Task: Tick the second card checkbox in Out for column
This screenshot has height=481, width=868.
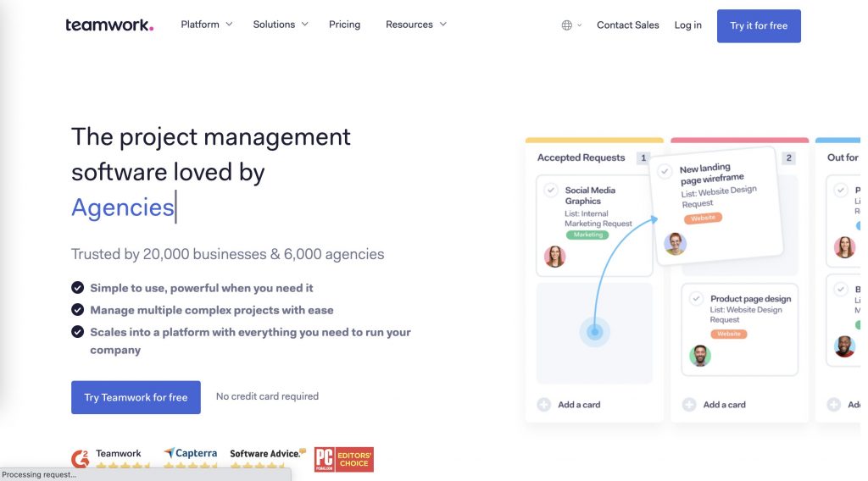Action: point(841,289)
